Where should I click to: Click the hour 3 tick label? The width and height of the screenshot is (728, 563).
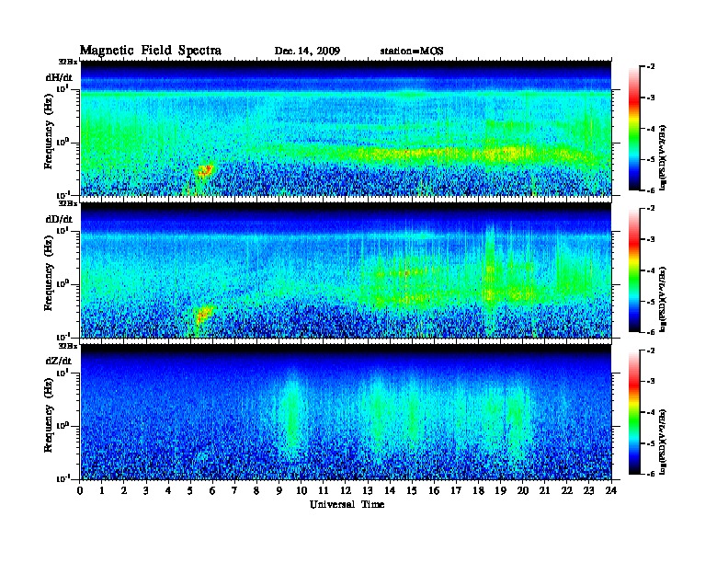coord(146,490)
